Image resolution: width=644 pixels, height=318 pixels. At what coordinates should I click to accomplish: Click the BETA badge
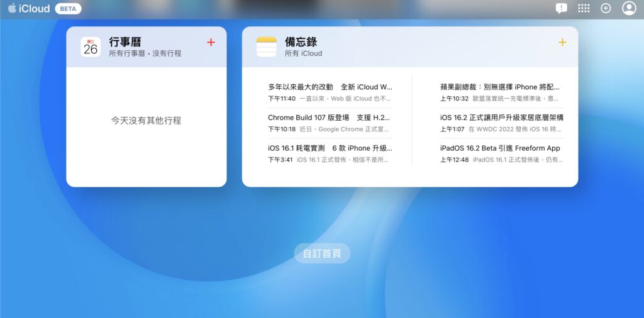[x=68, y=9]
